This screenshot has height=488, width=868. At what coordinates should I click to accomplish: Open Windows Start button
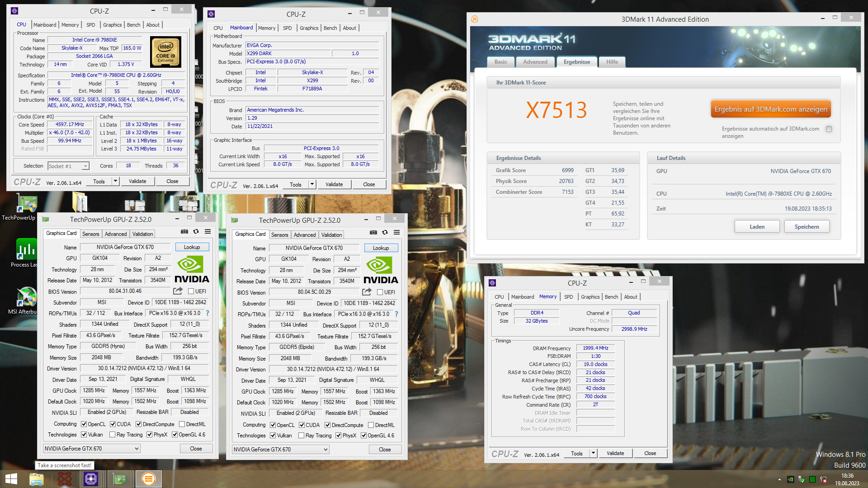pyautogui.click(x=11, y=479)
